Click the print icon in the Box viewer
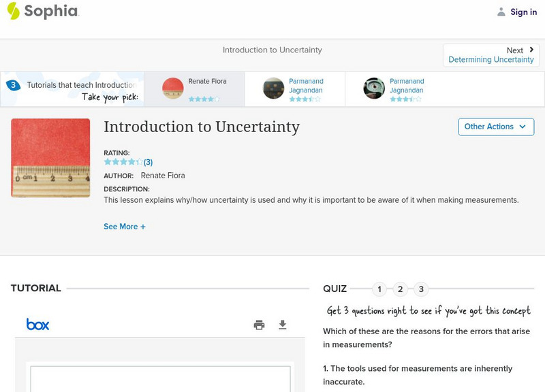 click(259, 325)
